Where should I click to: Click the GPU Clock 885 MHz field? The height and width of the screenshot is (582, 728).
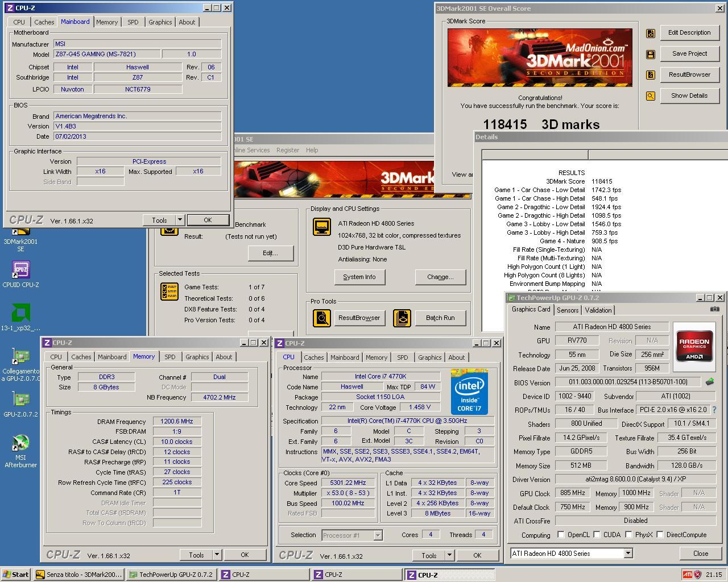[x=572, y=493]
